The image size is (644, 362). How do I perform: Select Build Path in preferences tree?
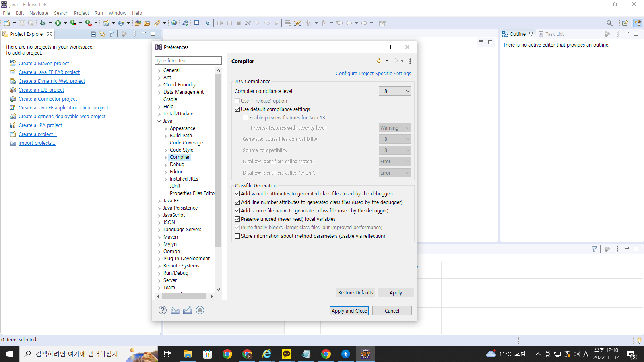[181, 136]
